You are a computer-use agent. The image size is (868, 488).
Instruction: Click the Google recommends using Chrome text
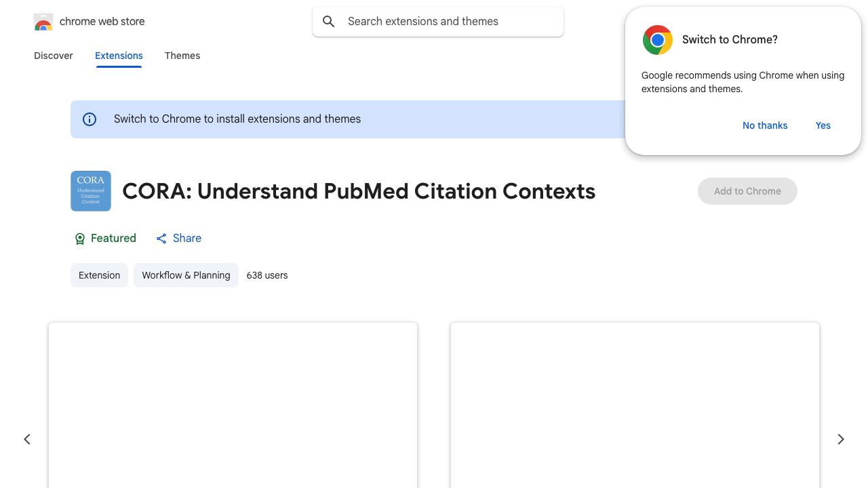[743, 82]
